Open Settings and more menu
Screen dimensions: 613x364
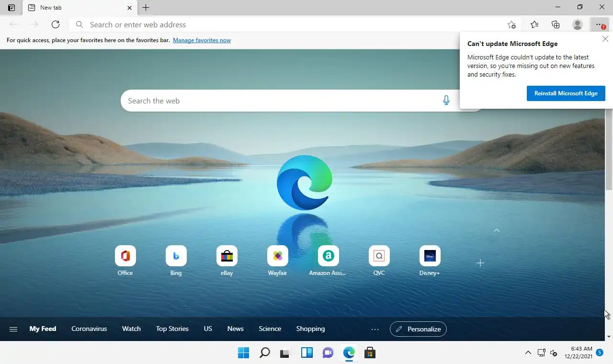(x=600, y=24)
